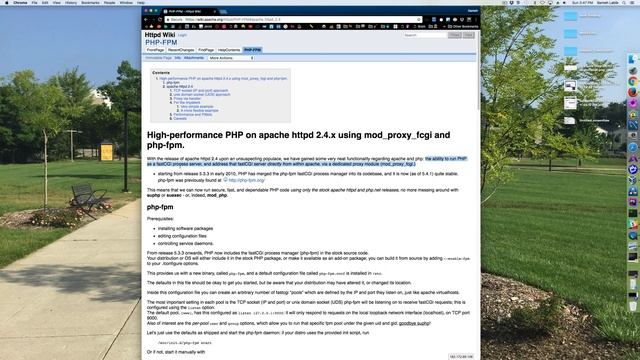Image resolution: width=640 pixels, height=360 pixels.
Task: Click the goodbye suphp! link
Action: (414, 323)
